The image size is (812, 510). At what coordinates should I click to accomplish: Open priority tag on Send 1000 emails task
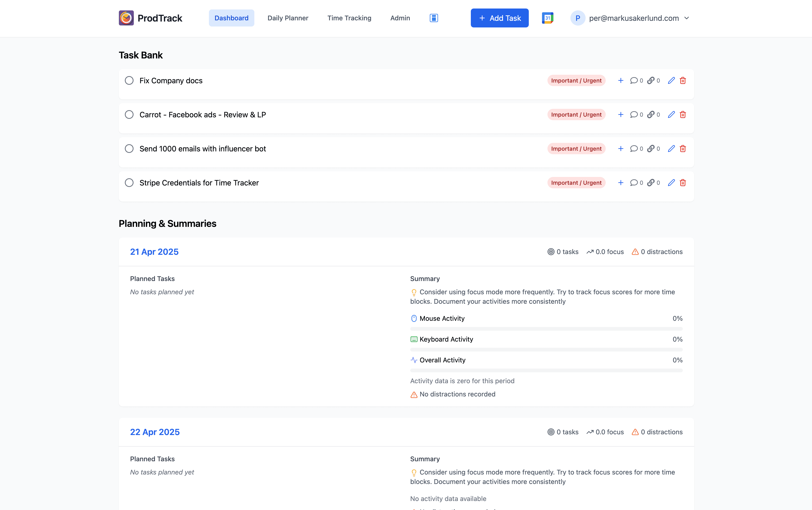point(576,149)
